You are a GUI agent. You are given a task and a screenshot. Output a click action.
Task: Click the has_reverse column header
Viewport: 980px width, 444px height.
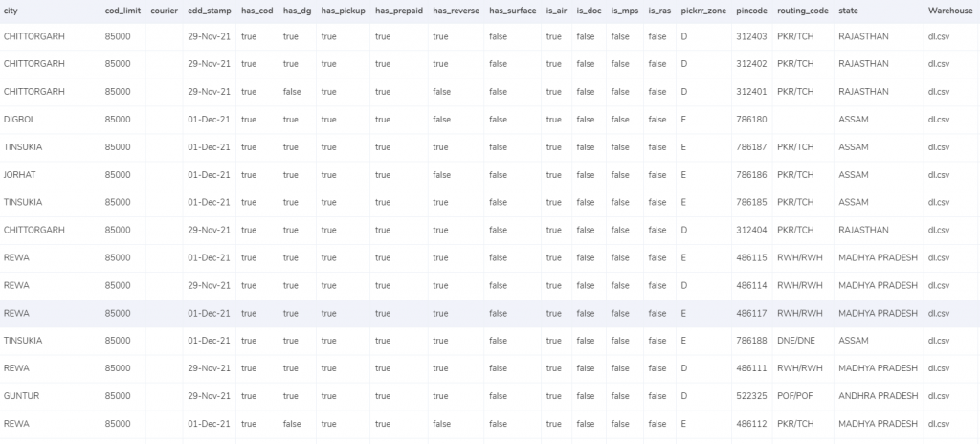pyautogui.click(x=456, y=10)
